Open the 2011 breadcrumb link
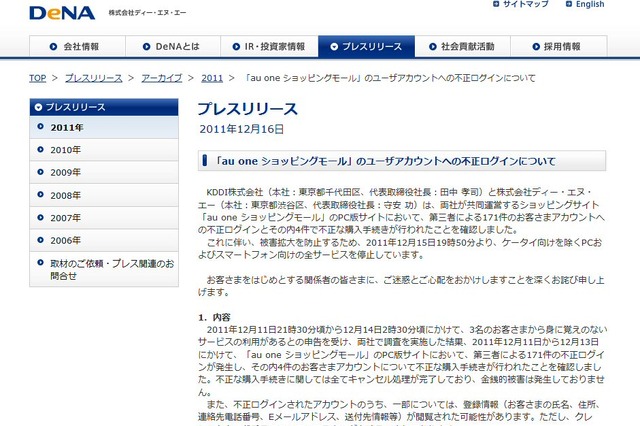Screen dimensions: 640x426 click(212, 78)
